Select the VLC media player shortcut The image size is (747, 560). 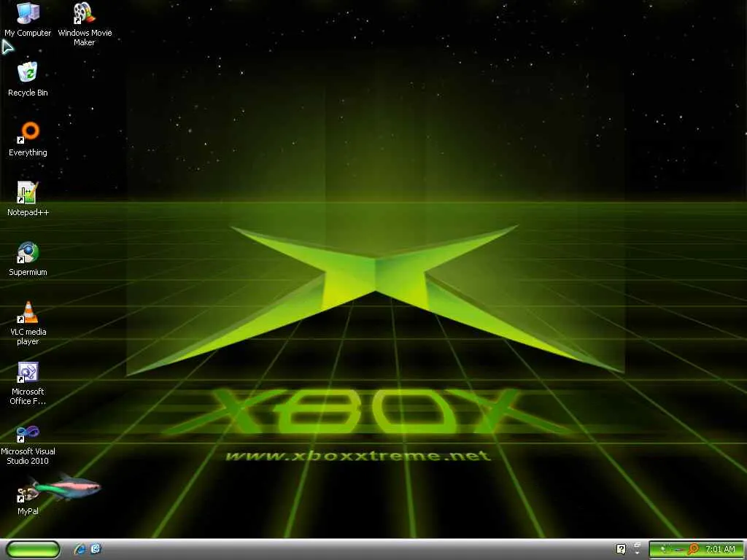[28, 323]
